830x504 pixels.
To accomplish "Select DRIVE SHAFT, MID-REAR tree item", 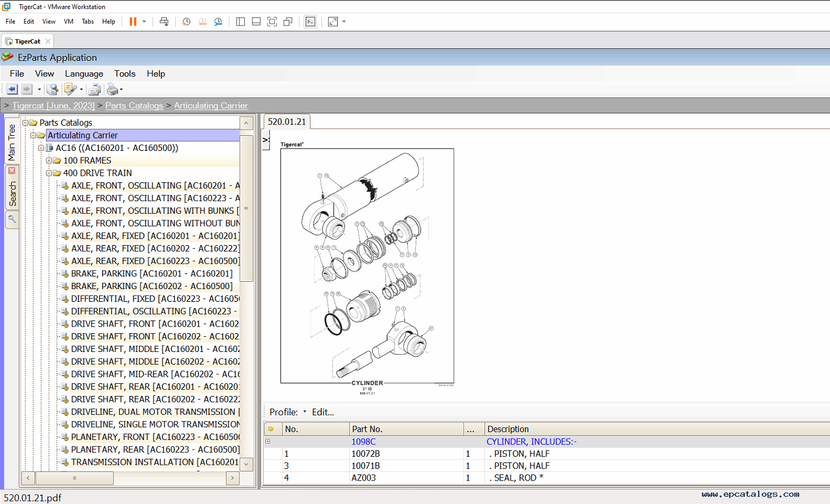I will pyautogui.click(x=155, y=374).
